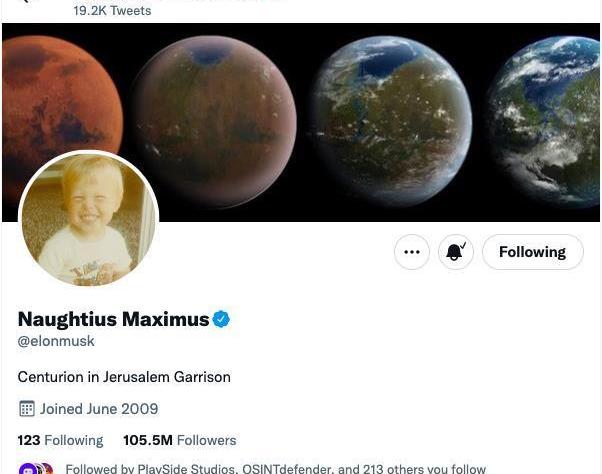Click the calendar icon beside Joined June 2009
Image resolution: width=602 pixels, height=474 pixels.
coord(26,409)
